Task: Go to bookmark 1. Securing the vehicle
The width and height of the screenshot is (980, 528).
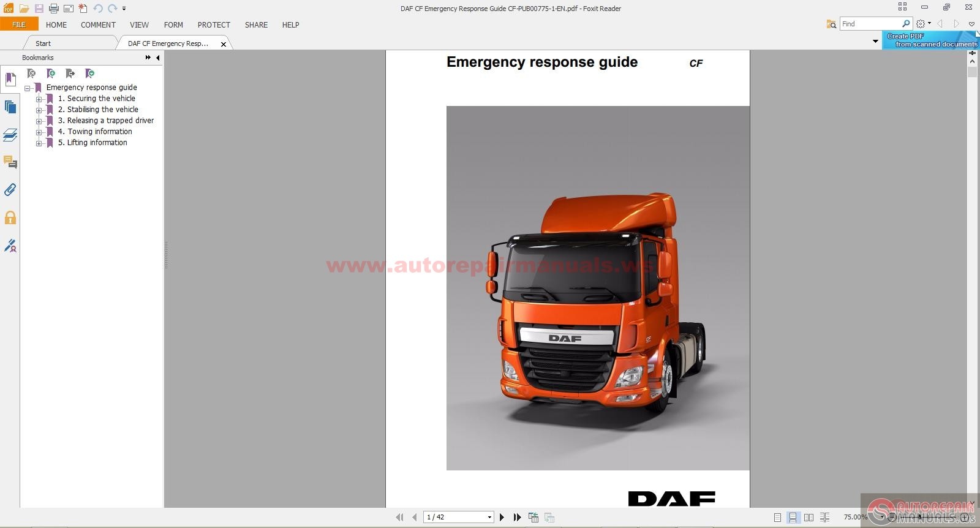Action: pyautogui.click(x=97, y=99)
